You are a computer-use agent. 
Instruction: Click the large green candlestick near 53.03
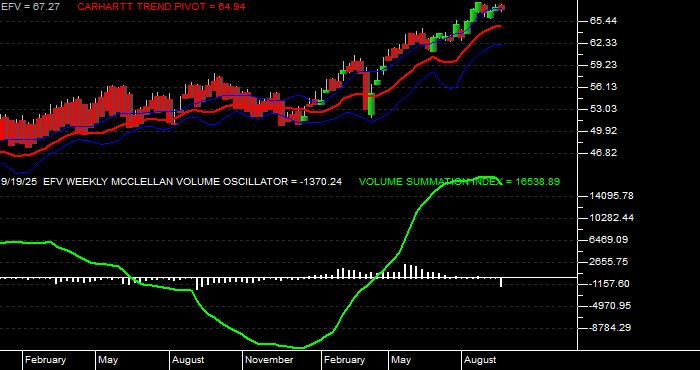[371, 104]
